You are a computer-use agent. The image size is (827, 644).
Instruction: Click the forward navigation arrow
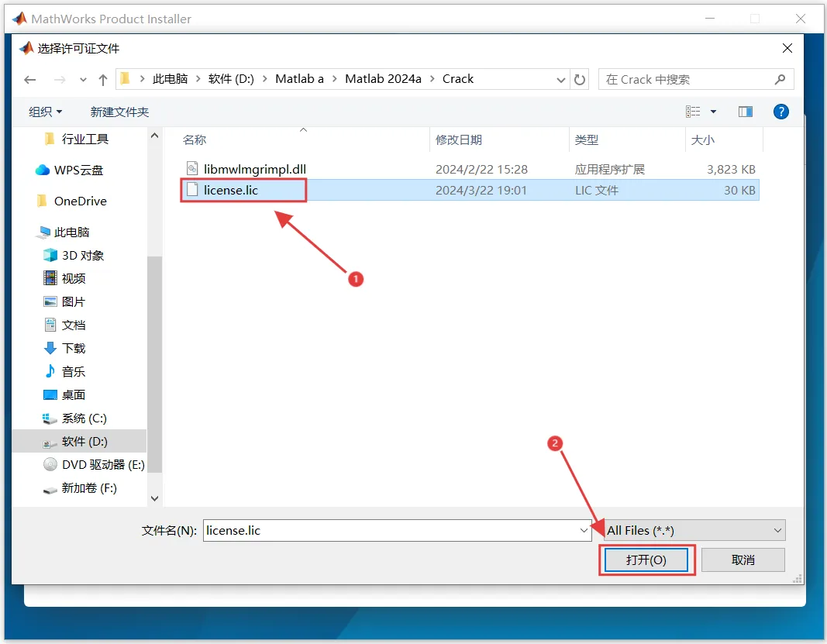60,80
